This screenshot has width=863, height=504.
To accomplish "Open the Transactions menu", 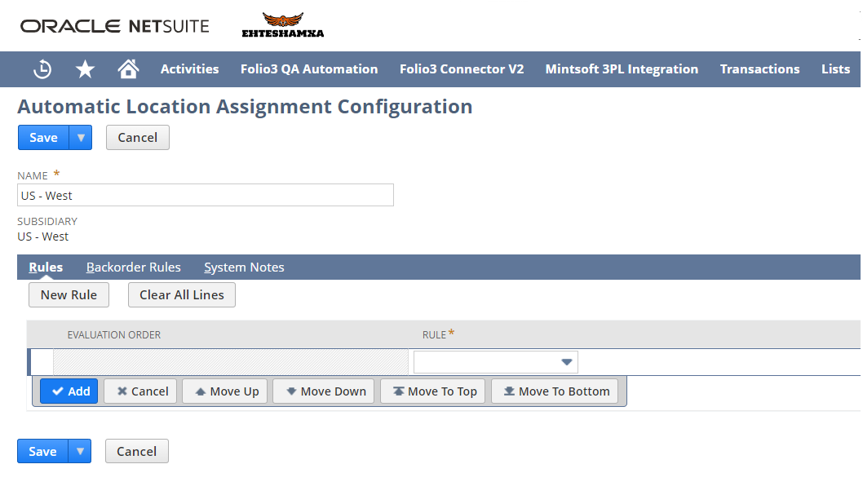I will coord(759,69).
